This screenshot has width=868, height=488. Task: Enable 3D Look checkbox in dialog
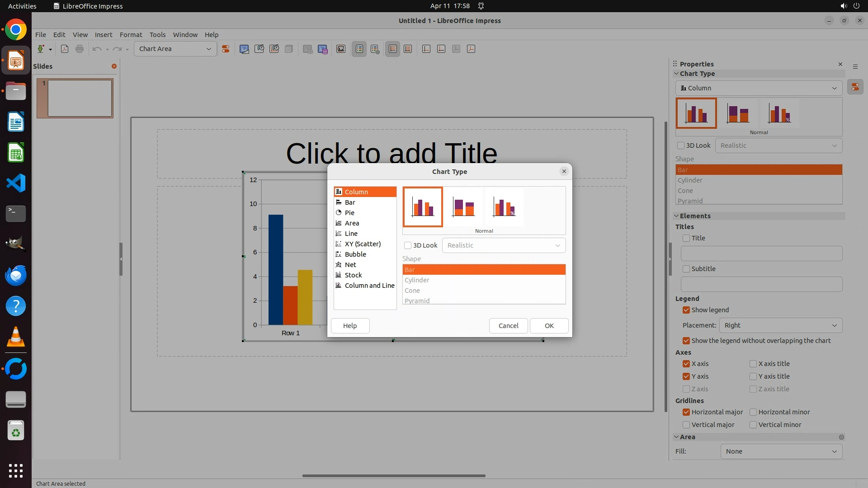coord(408,245)
